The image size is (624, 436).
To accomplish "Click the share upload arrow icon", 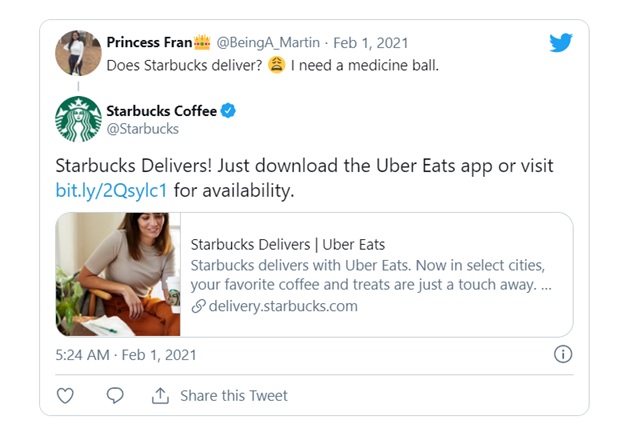I will click(160, 395).
